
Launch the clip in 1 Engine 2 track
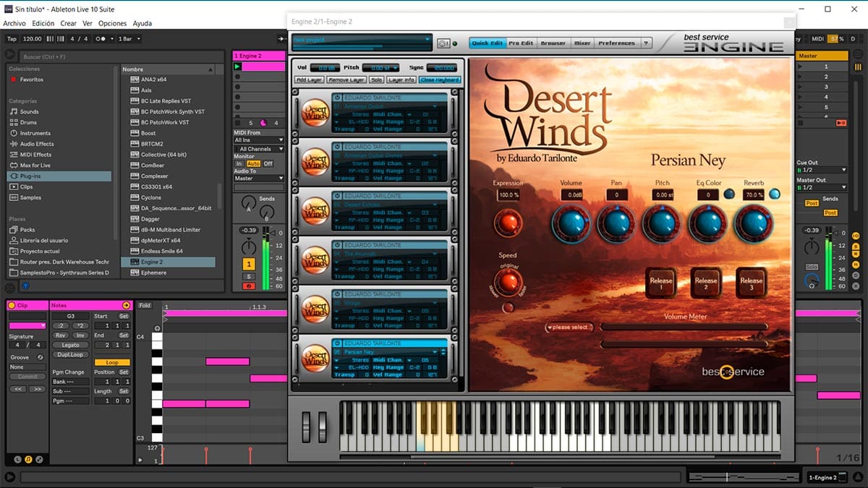point(237,67)
